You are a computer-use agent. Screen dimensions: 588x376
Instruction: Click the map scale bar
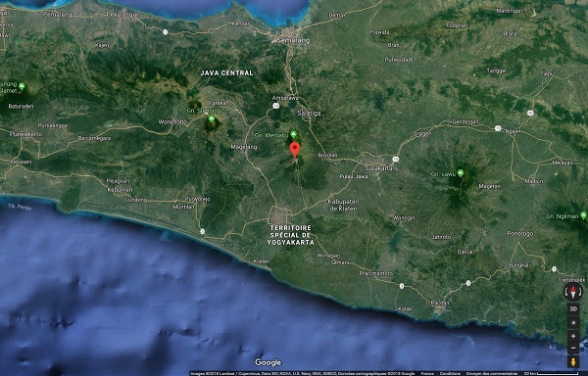pyautogui.click(x=551, y=373)
